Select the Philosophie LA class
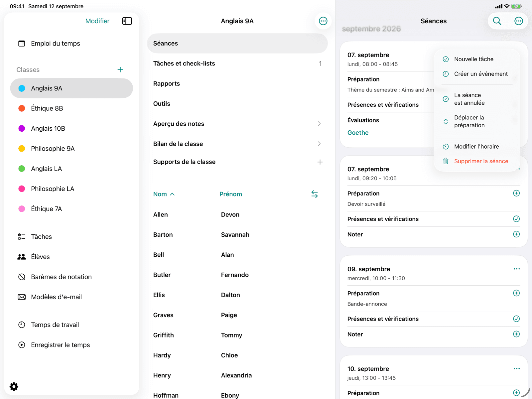 pos(71,189)
